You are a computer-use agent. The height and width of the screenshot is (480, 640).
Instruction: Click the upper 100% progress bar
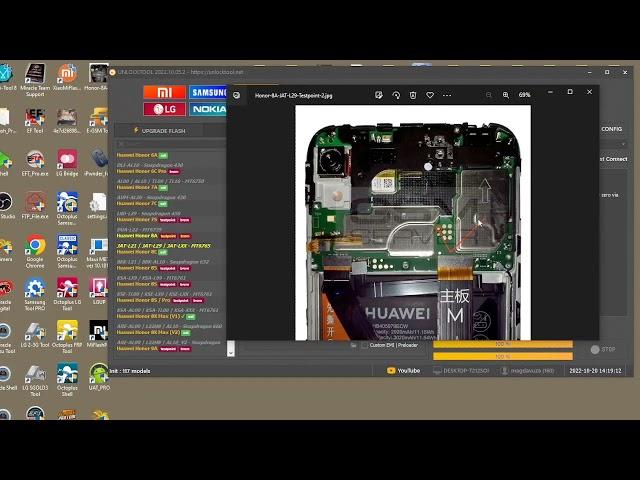pyautogui.click(x=503, y=344)
